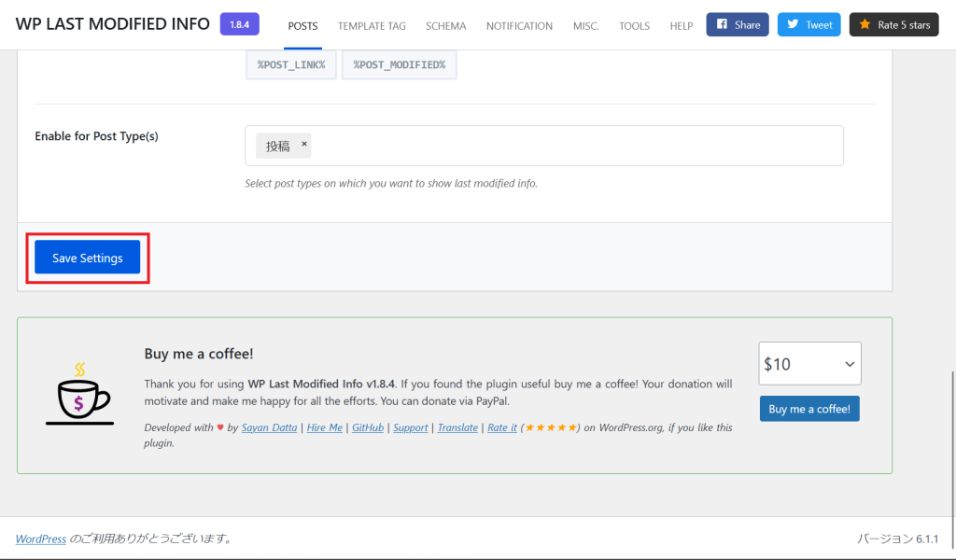Remove the 投稿 post type tag

[x=304, y=144]
